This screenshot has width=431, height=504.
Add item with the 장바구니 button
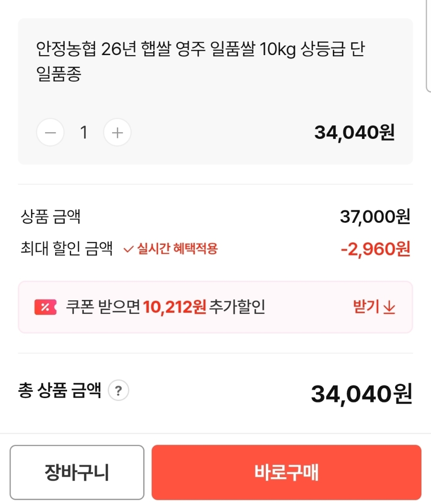(77, 472)
